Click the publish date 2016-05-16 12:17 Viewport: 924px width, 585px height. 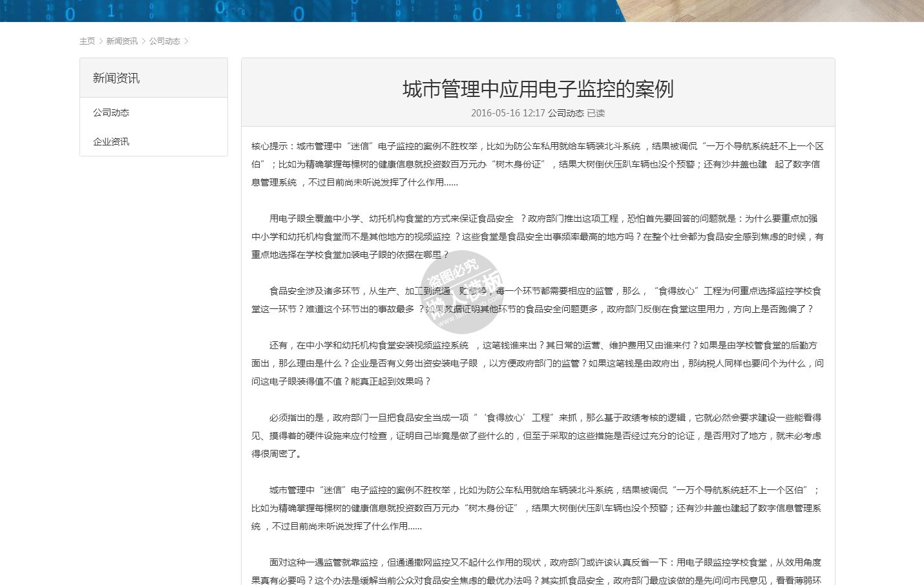(508, 113)
